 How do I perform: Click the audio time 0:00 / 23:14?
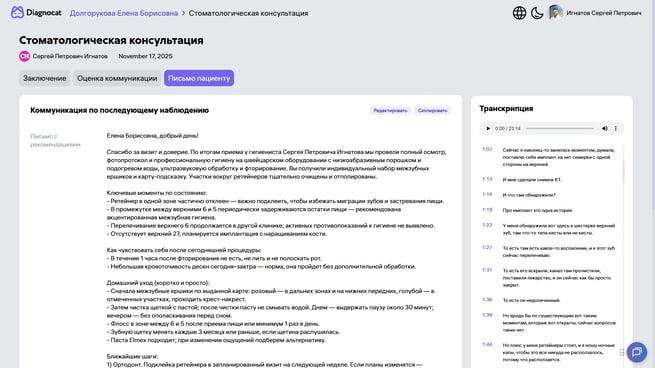(508, 129)
